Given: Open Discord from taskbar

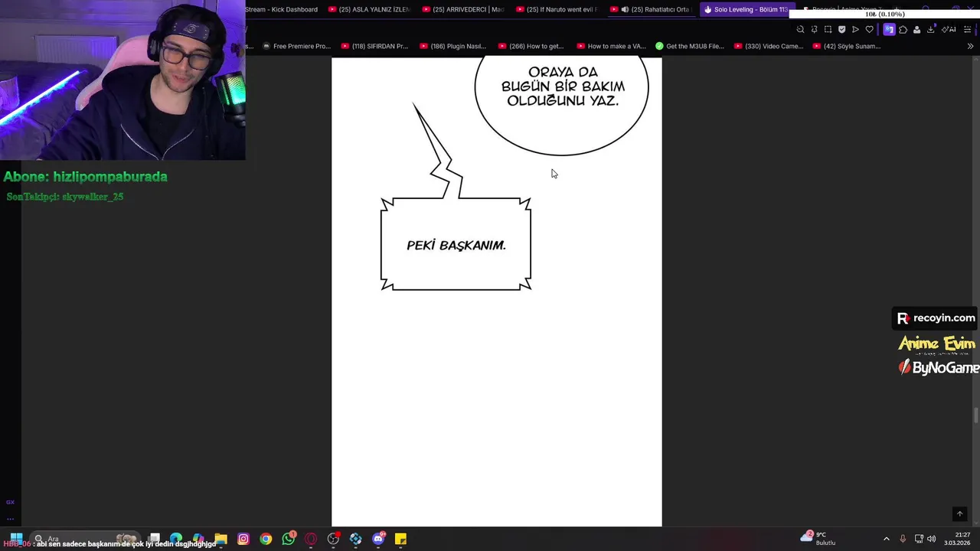Looking at the screenshot, I should pos(378,539).
